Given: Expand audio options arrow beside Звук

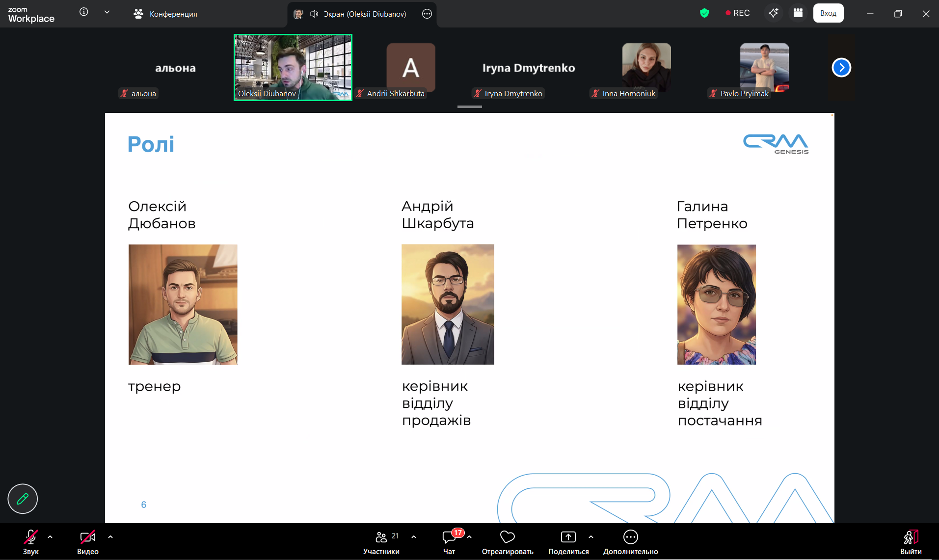Looking at the screenshot, I should tap(50, 537).
